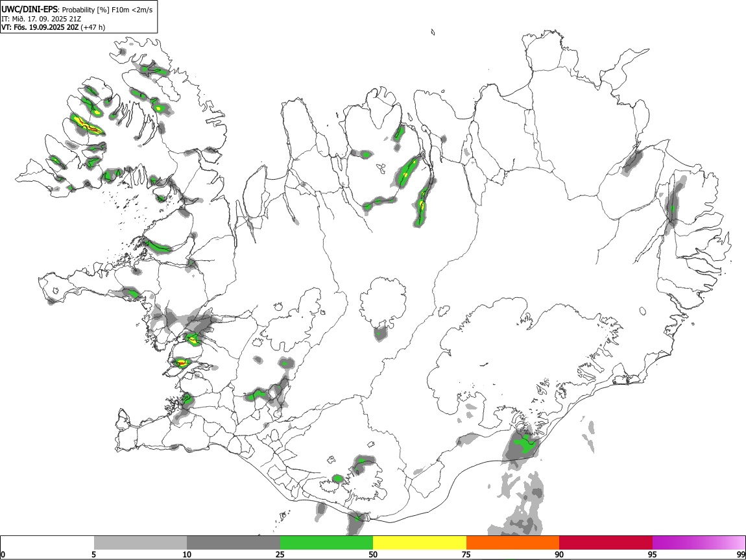This screenshot has width=746, height=560.
Task: Click the green 25-50% legend swatch
Action: pyautogui.click(x=326, y=542)
